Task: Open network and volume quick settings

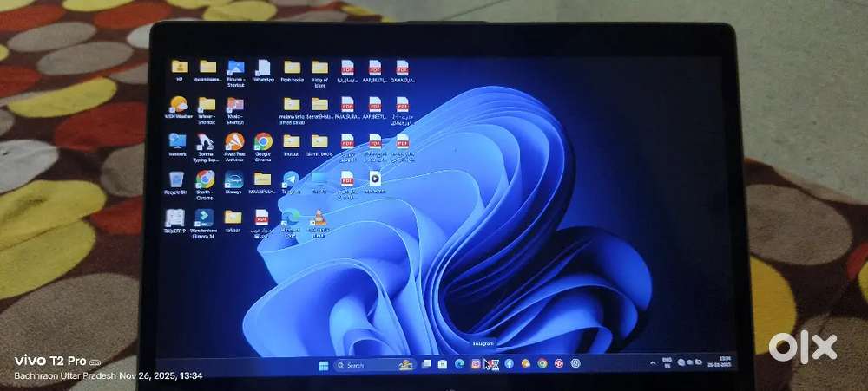Action: 687,362
